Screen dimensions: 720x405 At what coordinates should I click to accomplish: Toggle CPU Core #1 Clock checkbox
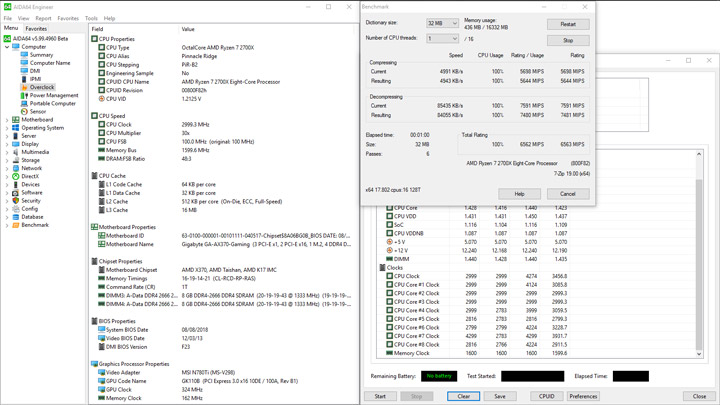(389, 285)
